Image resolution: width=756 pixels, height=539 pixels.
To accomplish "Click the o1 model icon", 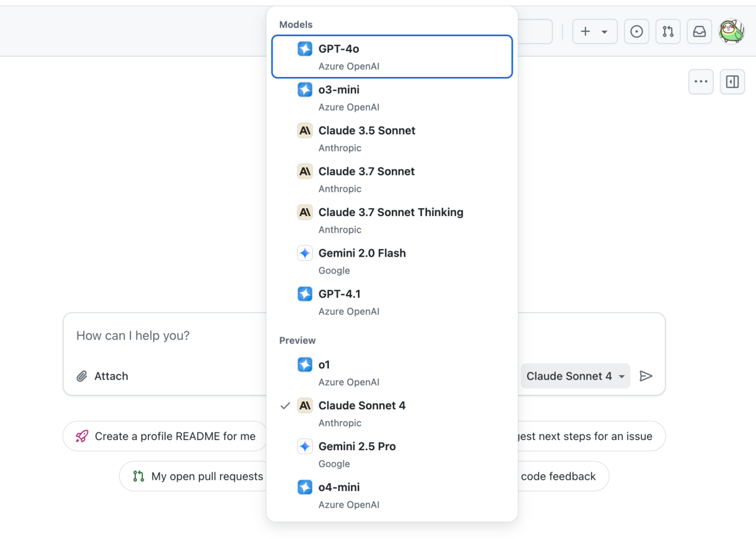I will tap(305, 364).
